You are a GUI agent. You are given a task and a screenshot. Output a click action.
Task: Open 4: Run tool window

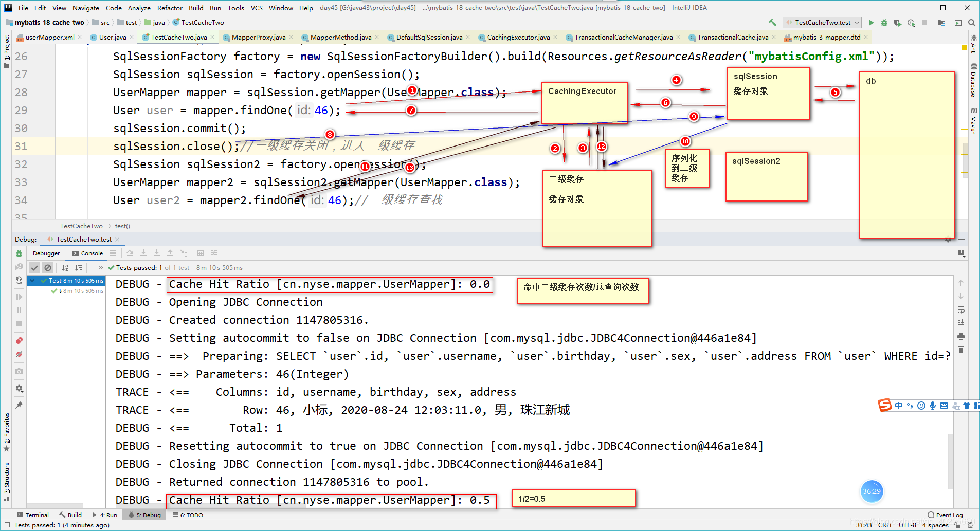coord(105,515)
